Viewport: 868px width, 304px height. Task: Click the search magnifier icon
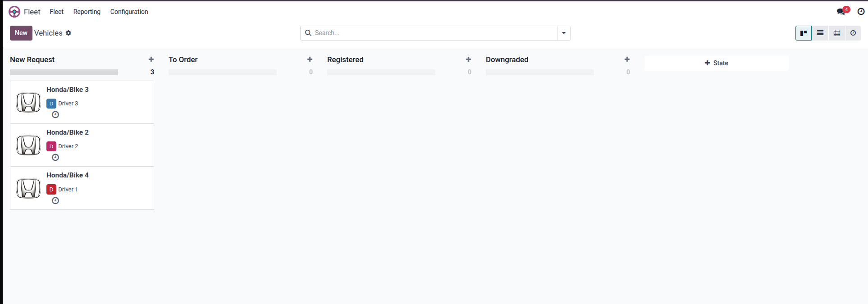click(x=308, y=33)
